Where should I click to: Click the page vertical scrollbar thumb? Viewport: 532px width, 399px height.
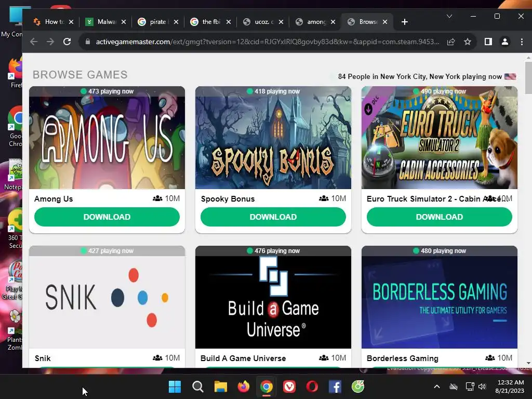click(x=528, y=78)
